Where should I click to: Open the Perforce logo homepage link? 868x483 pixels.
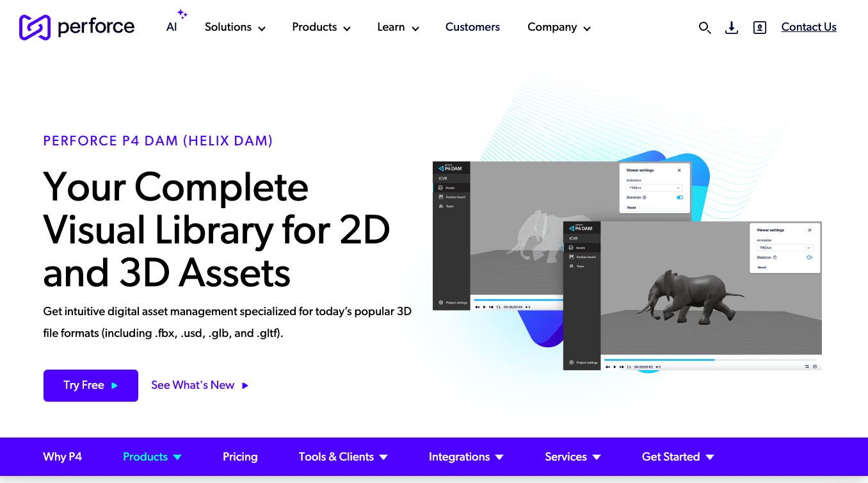(x=77, y=27)
